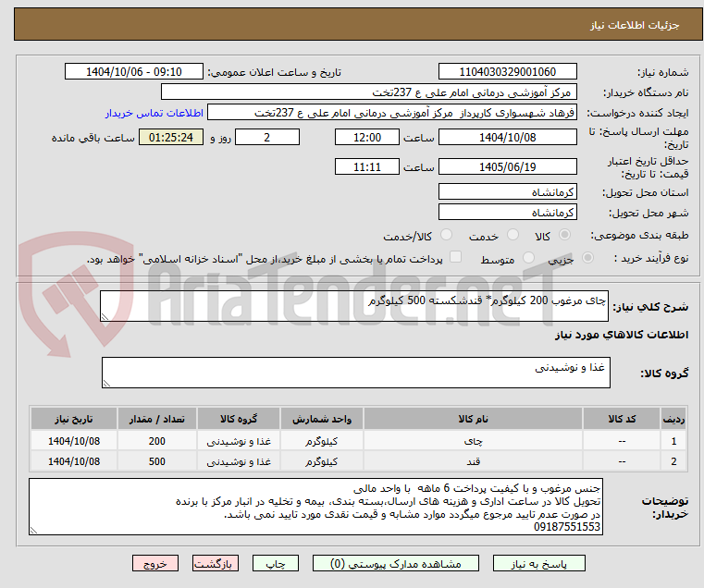The image size is (704, 588).
Task: Click the تعداد / مقدار column header
Action: pos(157,419)
